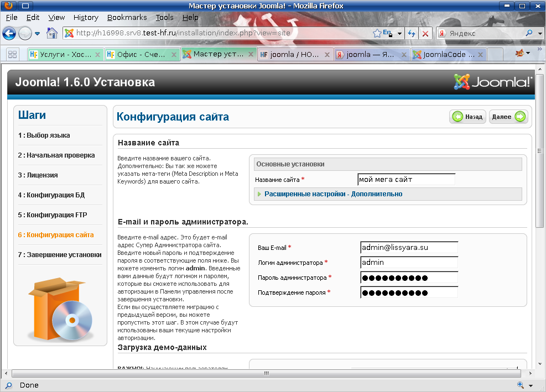This screenshot has width=546, height=392.
Task: Close the 'Услуги - Хос...' tab
Action: pos(98,55)
